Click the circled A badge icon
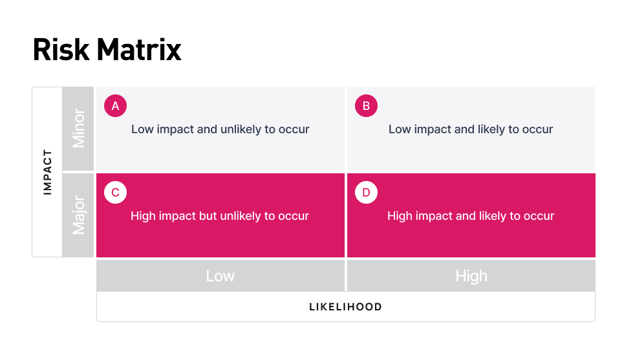This screenshot has width=644, height=355. click(115, 106)
